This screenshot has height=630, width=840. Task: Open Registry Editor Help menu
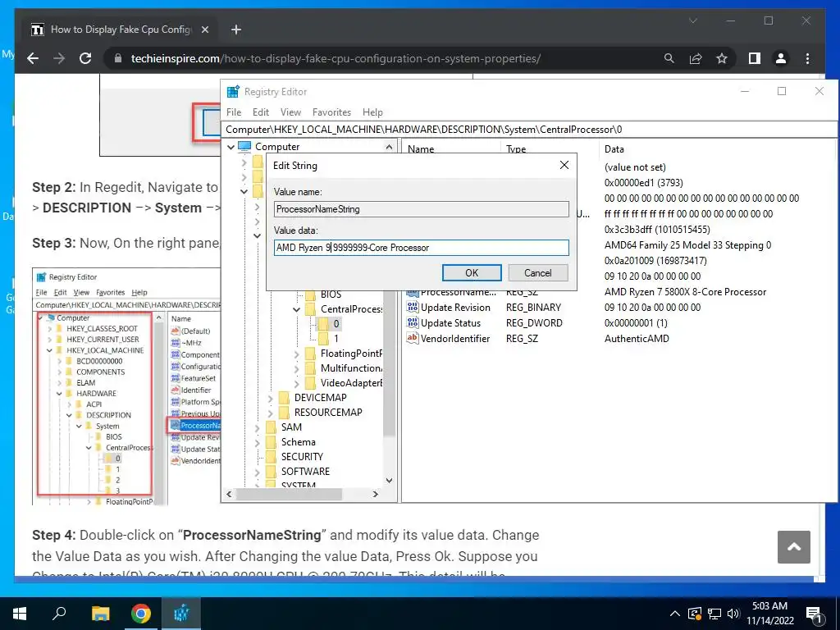coord(372,112)
